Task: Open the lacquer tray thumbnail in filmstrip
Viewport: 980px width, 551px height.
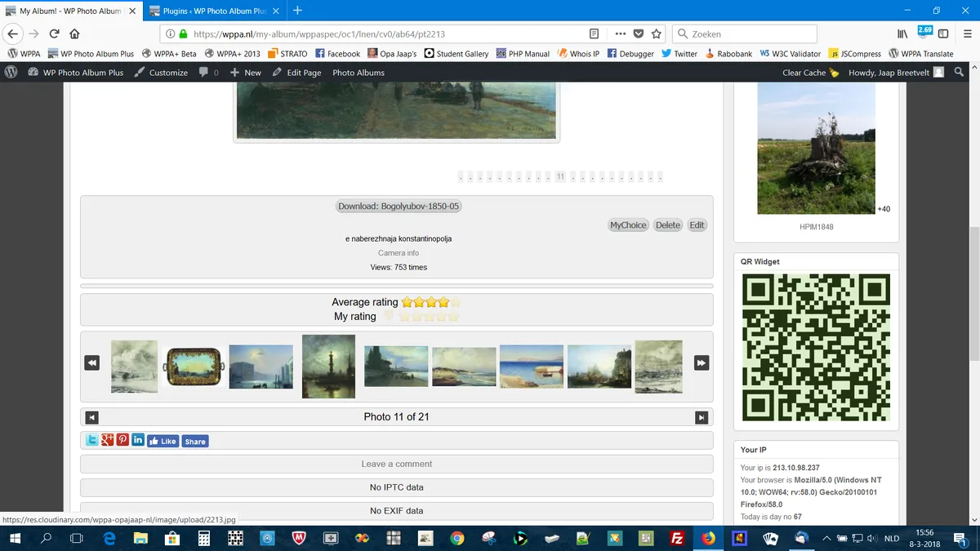Action: click(x=194, y=367)
